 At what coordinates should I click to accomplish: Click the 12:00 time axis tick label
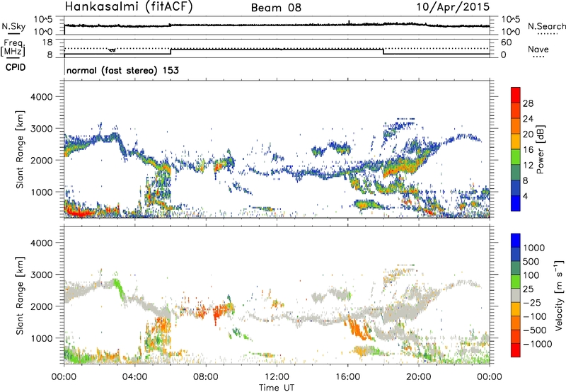click(x=277, y=377)
